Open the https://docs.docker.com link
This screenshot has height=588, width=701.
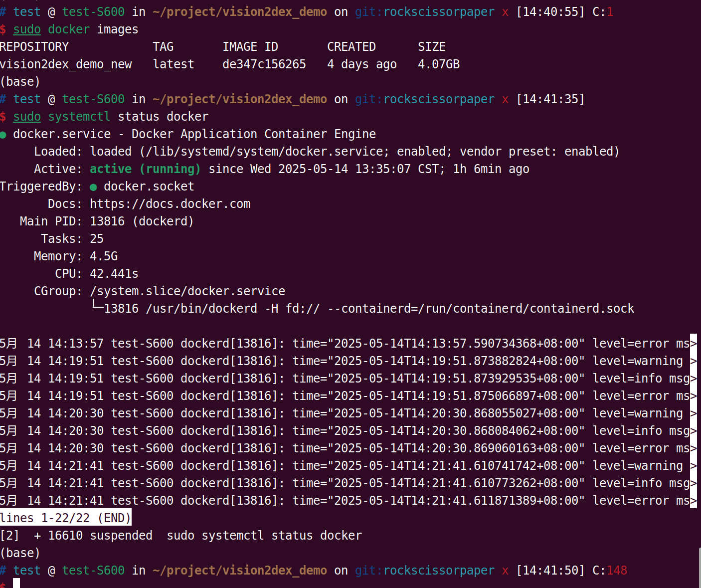(170, 203)
